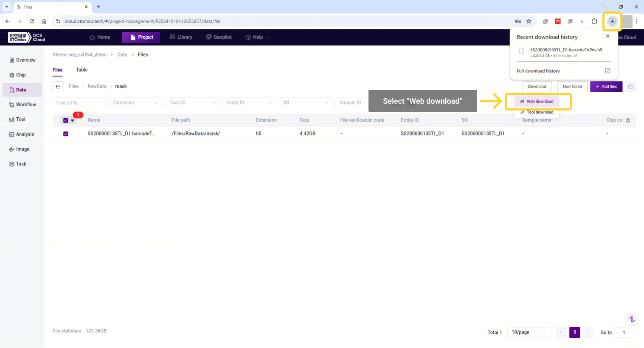Click the round more-options icon beside Add files
Image resolution: width=644 pixels, height=348 pixels.
point(631,87)
